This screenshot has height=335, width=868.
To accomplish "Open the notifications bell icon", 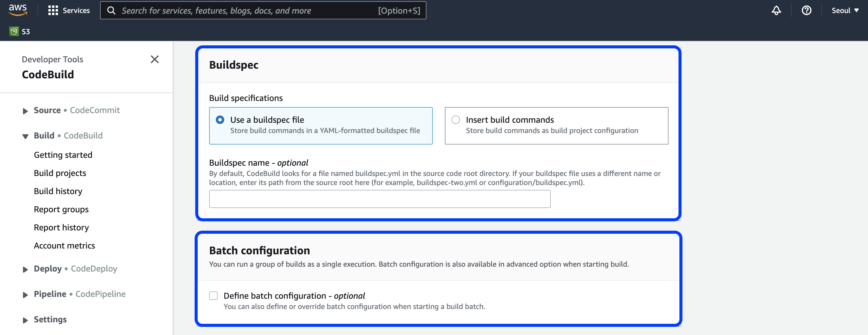I will pyautogui.click(x=776, y=11).
